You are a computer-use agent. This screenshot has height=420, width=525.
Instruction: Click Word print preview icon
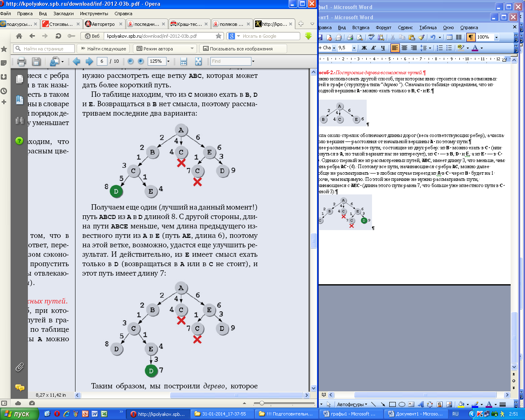point(360,37)
